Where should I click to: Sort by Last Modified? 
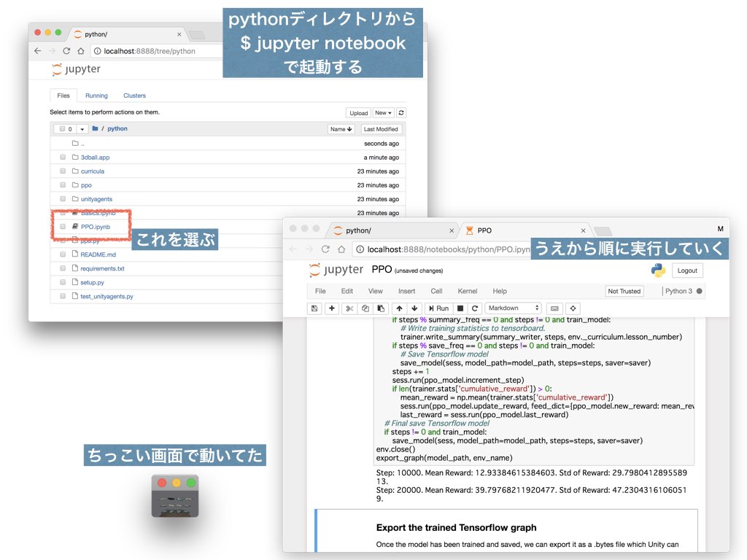(x=381, y=129)
